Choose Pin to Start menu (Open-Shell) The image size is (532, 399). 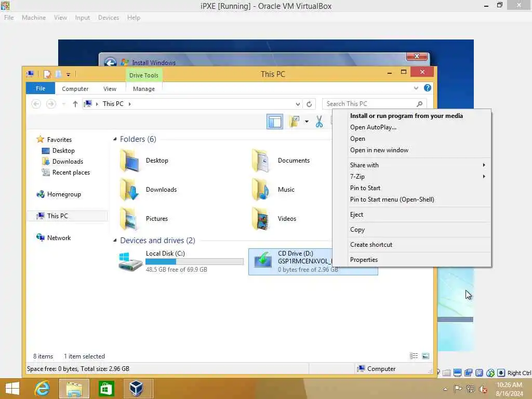click(x=392, y=199)
